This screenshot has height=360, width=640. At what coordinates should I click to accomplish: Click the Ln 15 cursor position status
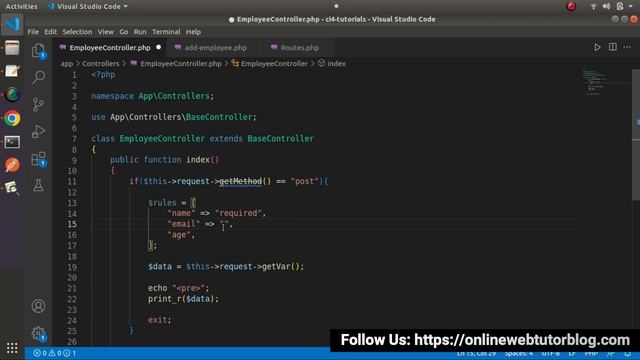click(476, 353)
